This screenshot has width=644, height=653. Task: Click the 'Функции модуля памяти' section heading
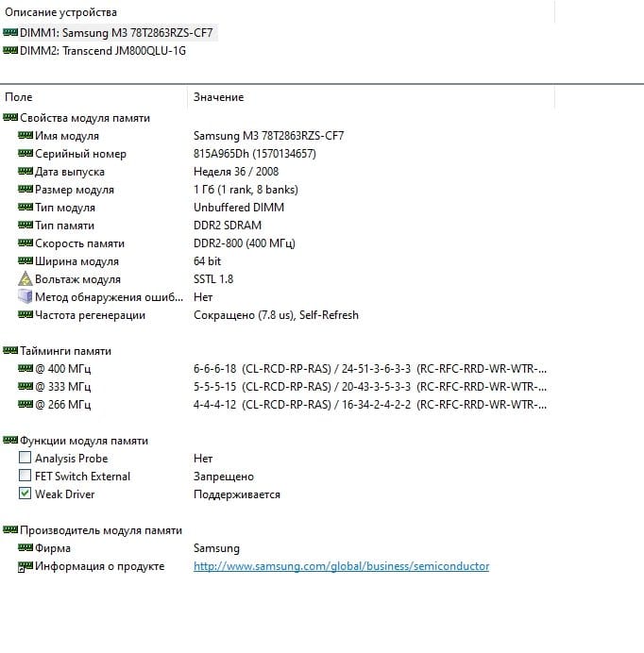[x=84, y=440]
